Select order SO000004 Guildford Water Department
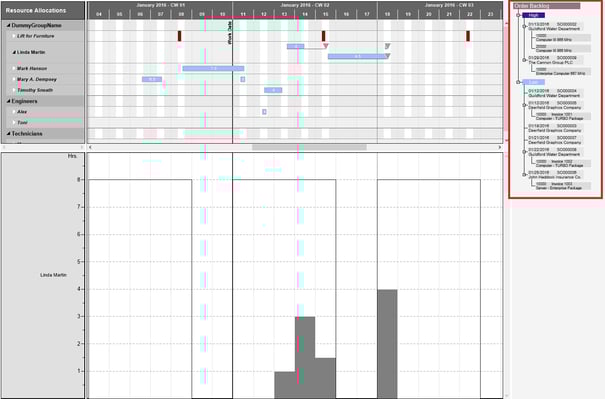The width and height of the screenshot is (605, 399). 555,93
